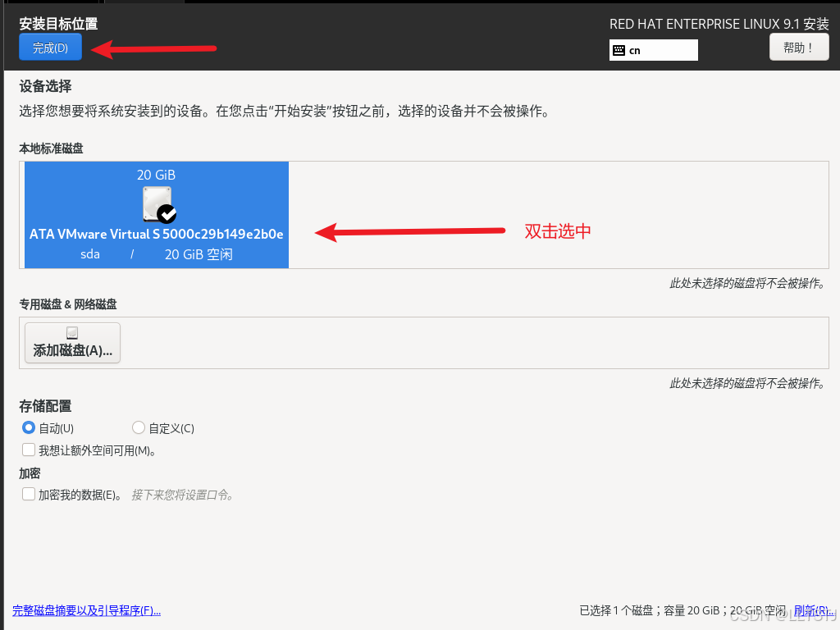This screenshot has height=630, width=840.
Task: Click the 存储配置 section heading
Action: 46,406
